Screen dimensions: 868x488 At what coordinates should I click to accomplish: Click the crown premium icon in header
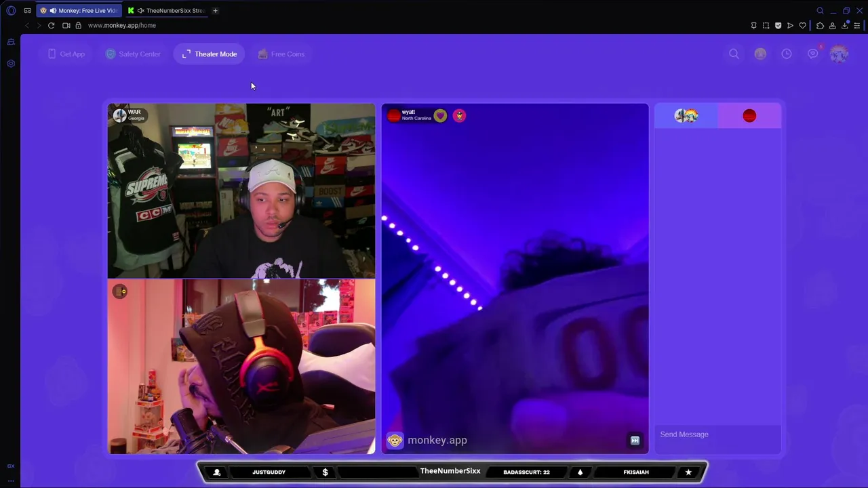pos(760,54)
